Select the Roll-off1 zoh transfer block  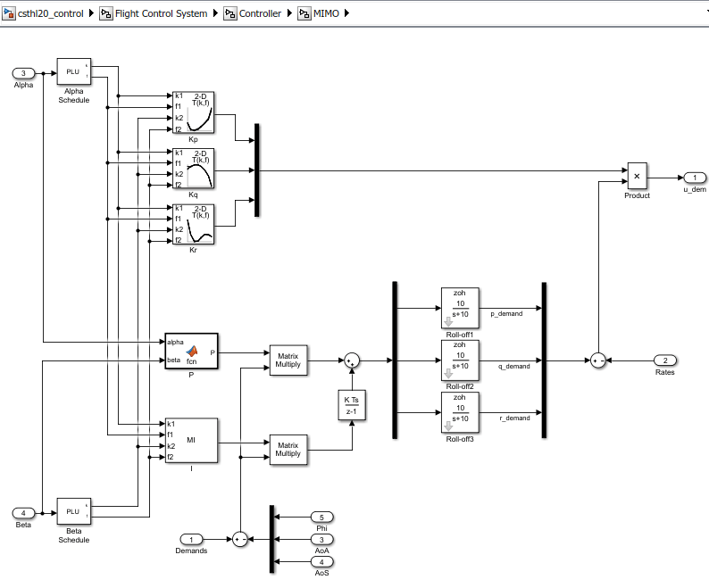(x=460, y=308)
